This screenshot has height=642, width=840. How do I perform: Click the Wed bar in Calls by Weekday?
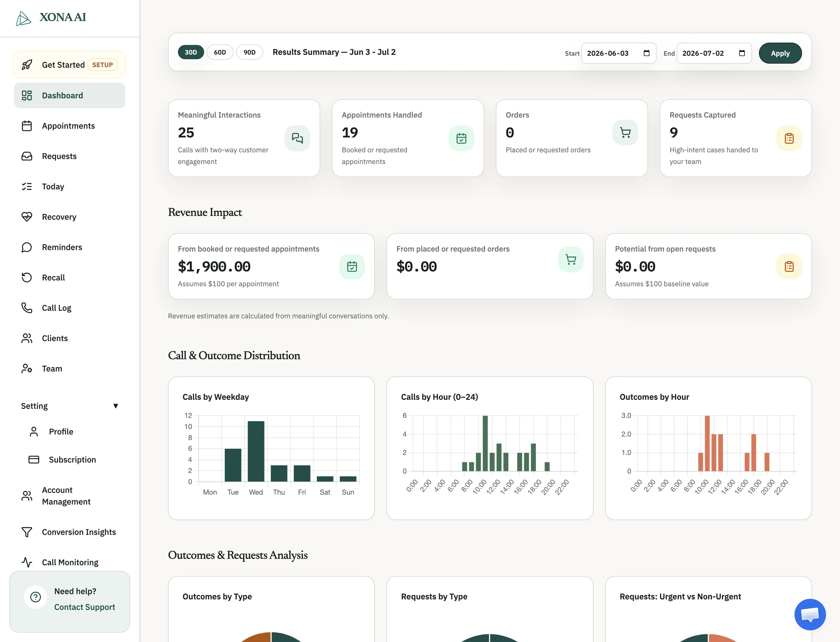[256, 451]
